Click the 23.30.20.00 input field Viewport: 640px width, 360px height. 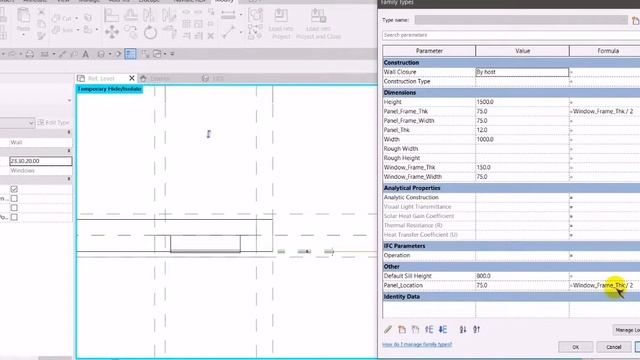click(x=41, y=161)
